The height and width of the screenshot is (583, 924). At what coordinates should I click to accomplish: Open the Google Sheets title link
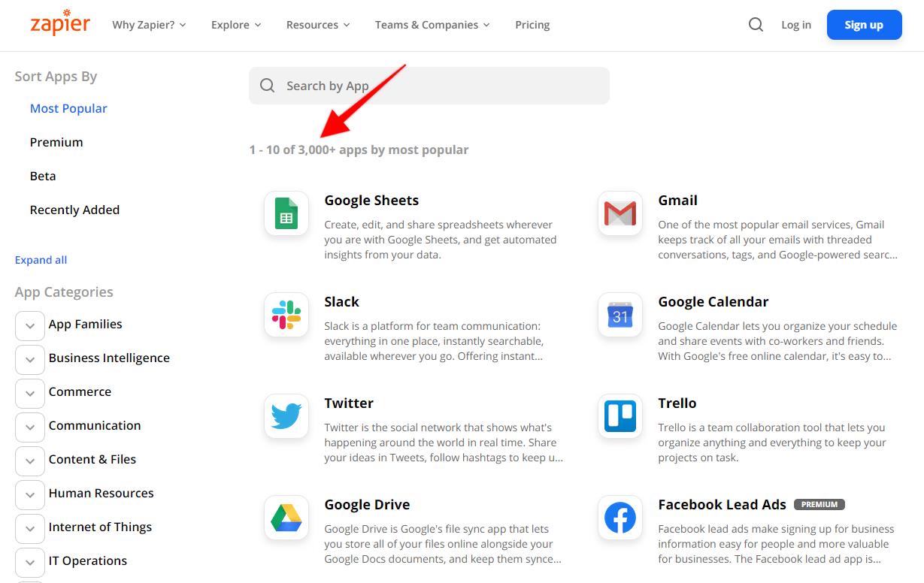371,201
